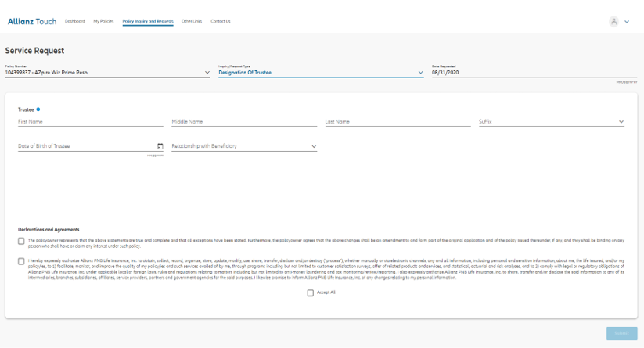Click the Trustee info icon

pyautogui.click(x=38, y=109)
